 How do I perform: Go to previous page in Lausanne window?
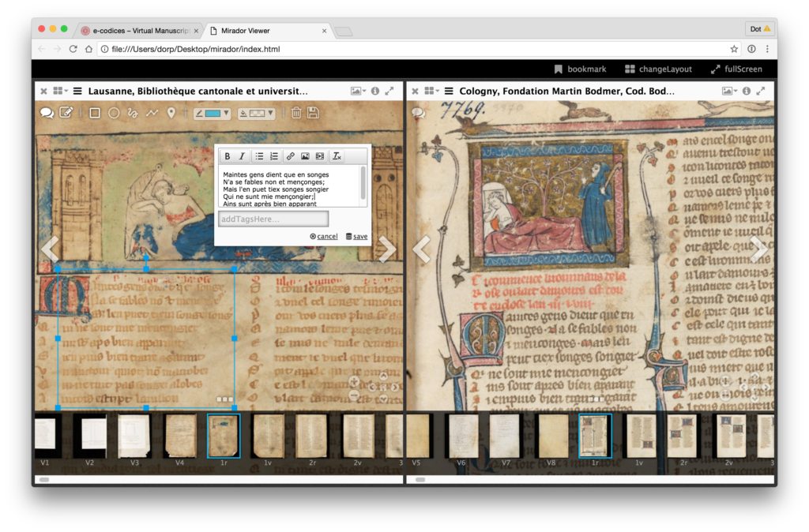[50, 249]
